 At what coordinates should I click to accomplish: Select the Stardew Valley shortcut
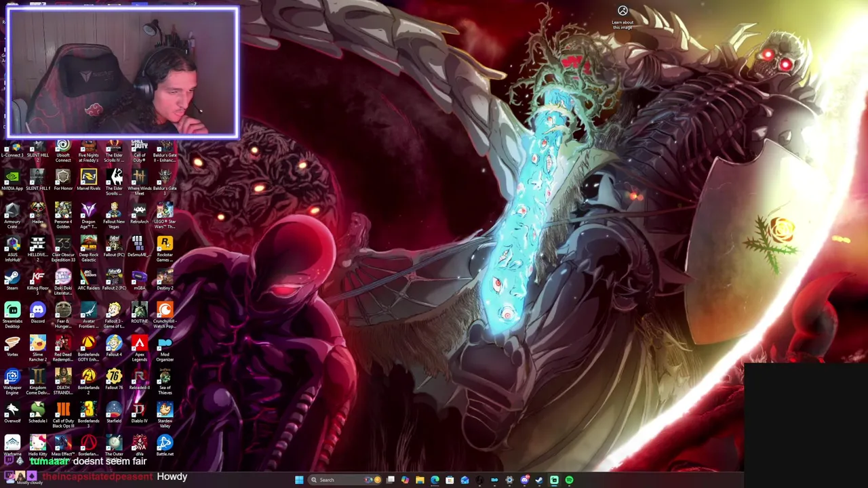[x=165, y=415]
